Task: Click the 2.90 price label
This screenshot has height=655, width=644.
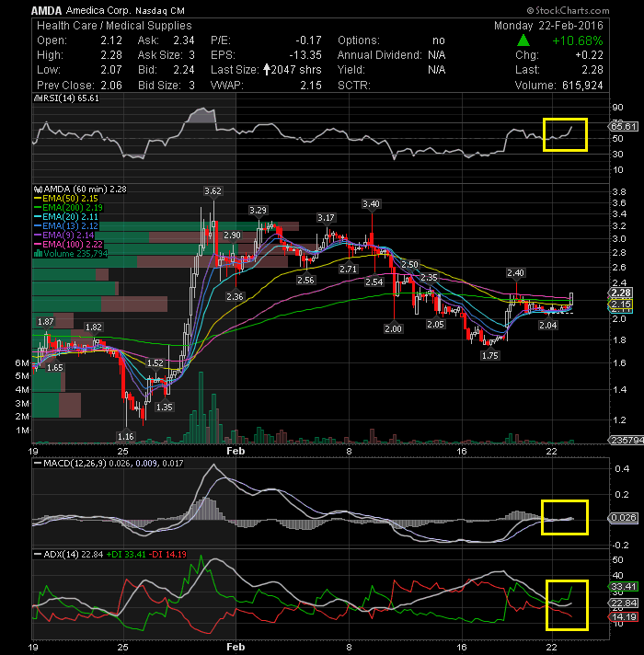Action: [x=232, y=236]
